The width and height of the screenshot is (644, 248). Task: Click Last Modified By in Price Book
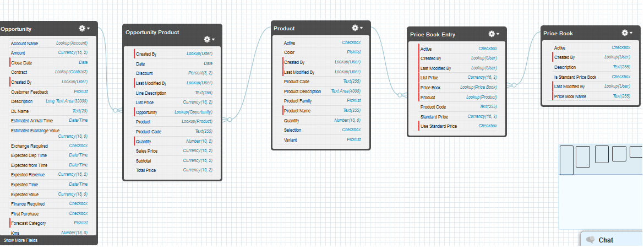pos(592,87)
